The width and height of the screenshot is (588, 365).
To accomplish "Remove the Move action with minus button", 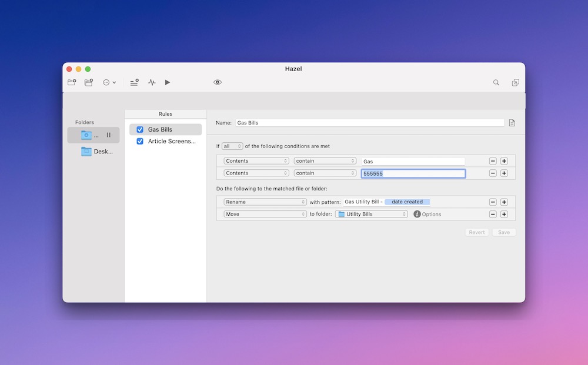I will pos(493,214).
